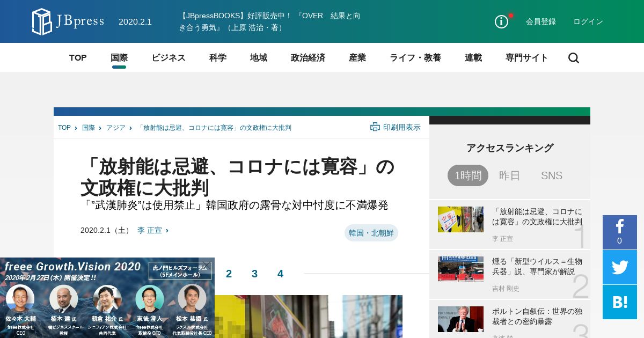
Task: Go to article page 3
Action: [254, 274]
